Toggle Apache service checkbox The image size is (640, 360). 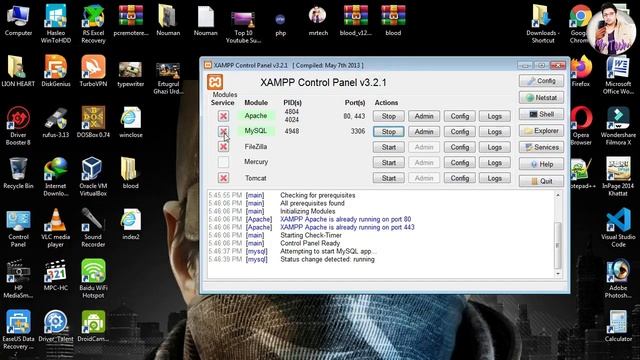click(223, 116)
